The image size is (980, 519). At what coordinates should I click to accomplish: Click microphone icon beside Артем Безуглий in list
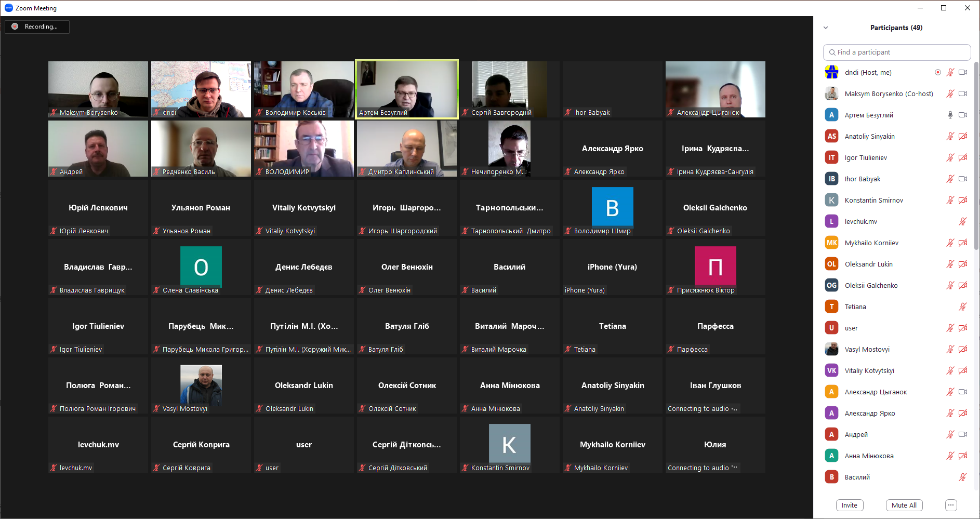[x=950, y=115]
